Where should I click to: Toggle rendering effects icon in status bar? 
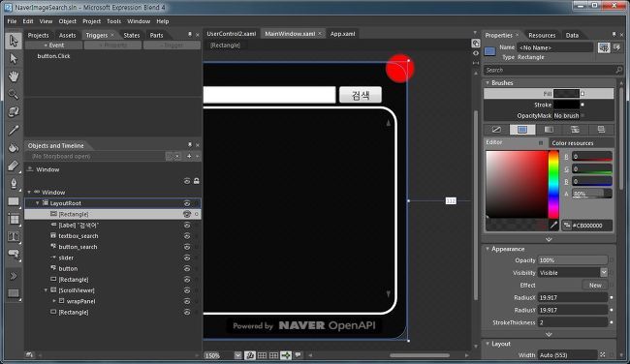tap(250, 355)
